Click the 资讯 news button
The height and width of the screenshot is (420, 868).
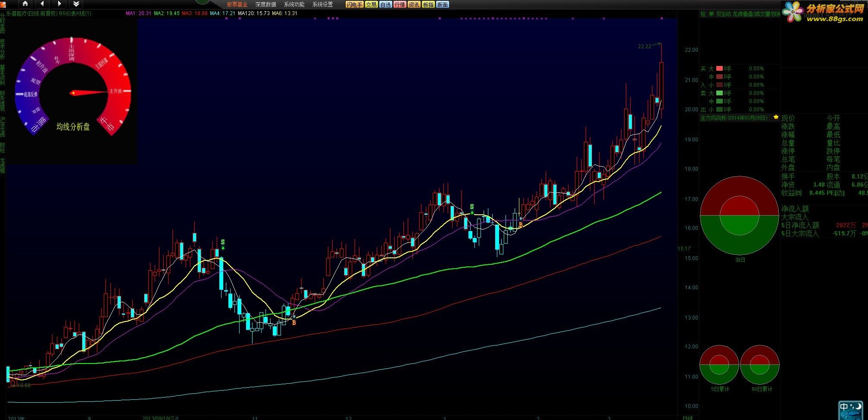point(414,4)
